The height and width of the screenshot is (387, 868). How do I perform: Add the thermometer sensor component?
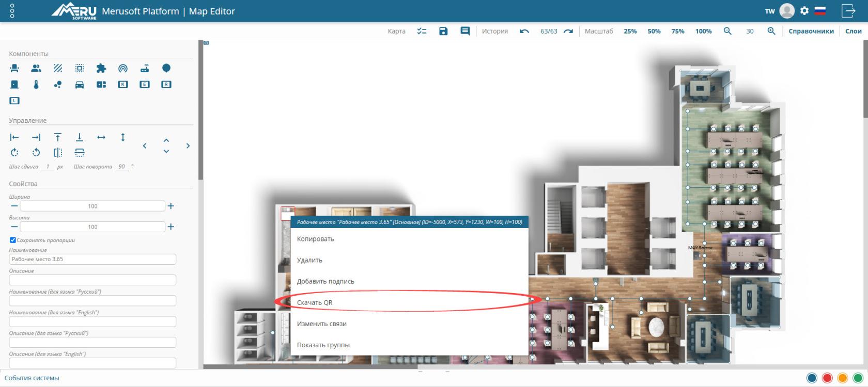[x=36, y=85]
